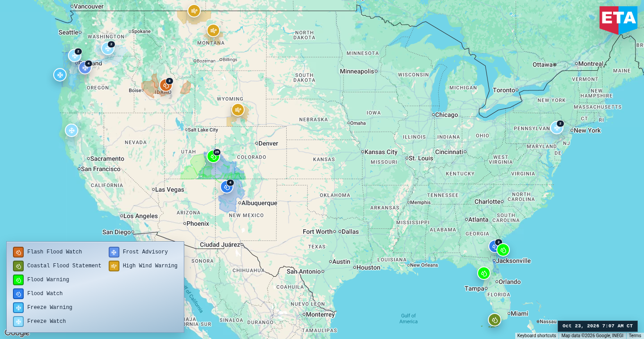644x339 pixels.
Task: Click the Miami city label
Action: tap(519, 314)
